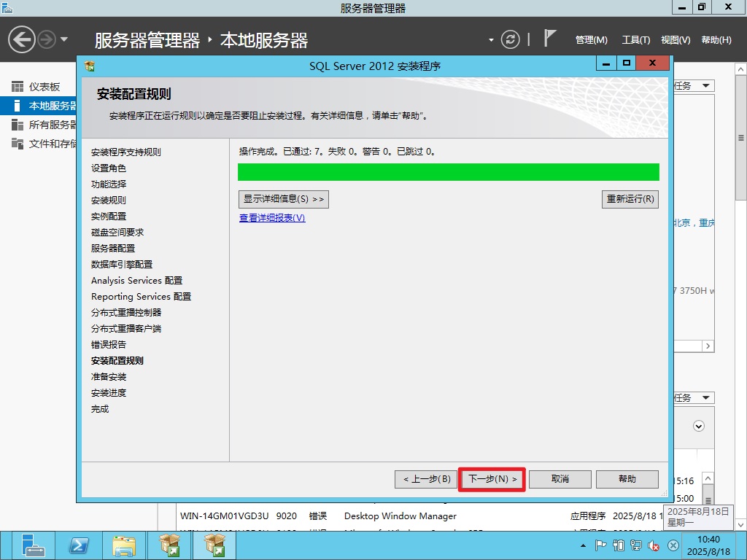Click 下一步(N) next button
This screenshot has height=560, width=747.
coord(492,479)
